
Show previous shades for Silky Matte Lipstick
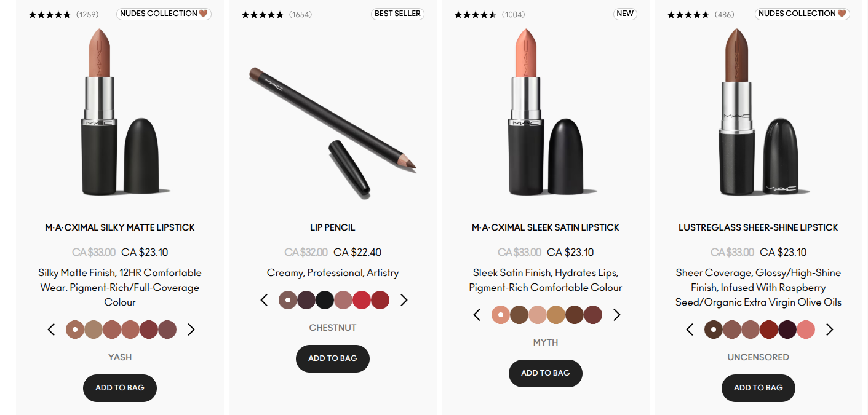(x=51, y=330)
